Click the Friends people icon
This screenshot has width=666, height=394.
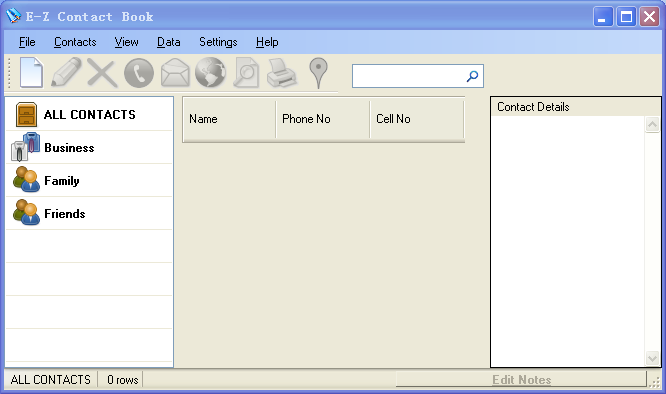26,212
